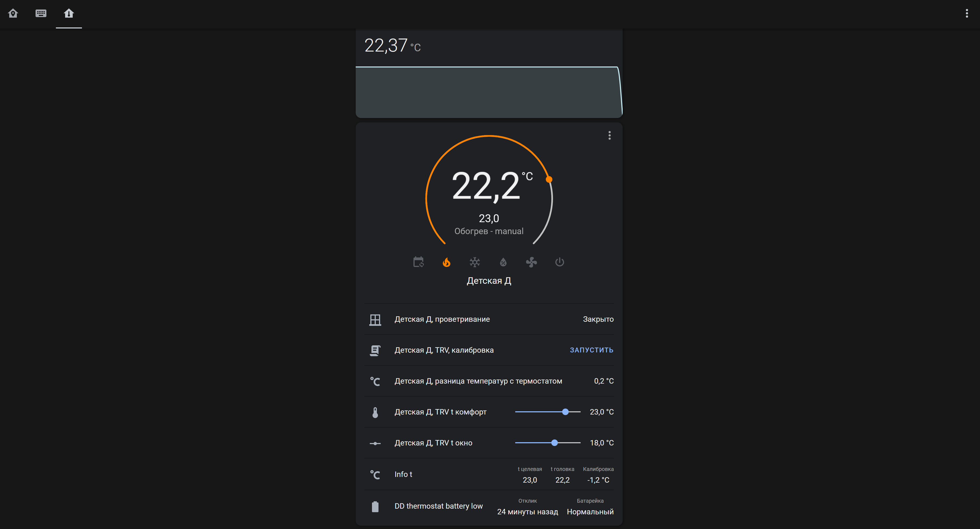Click the 18,0 °C окно value

602,443
